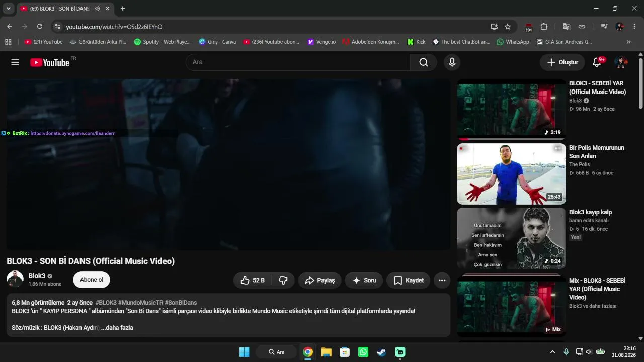
Task: Mute the tab audio via speaker icon
Action: (97, 9)
